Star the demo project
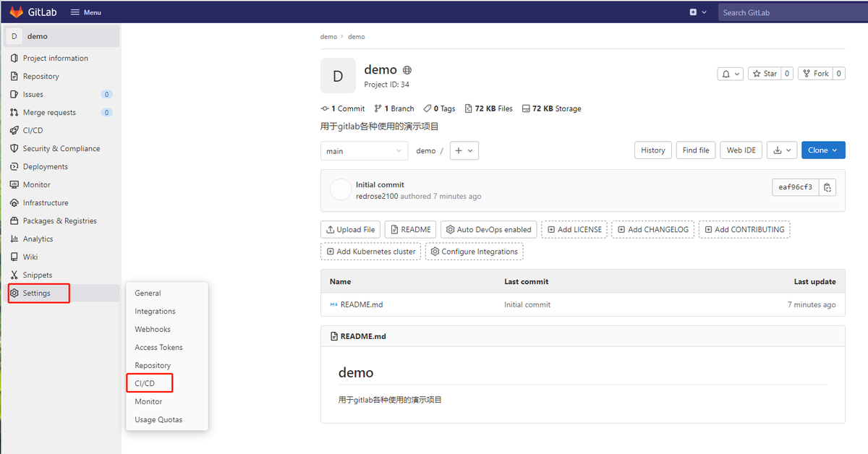868x454 pixels. click(x=764, y=73)
